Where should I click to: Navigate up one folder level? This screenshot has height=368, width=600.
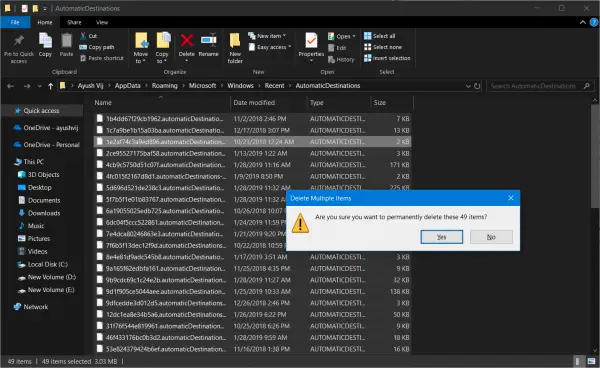(51, 86)
